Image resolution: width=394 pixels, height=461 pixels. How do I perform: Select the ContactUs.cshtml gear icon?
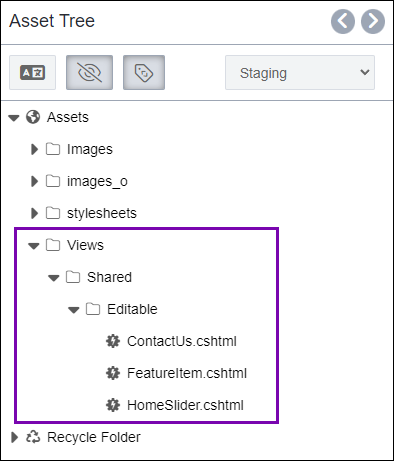tap(113, 341)
